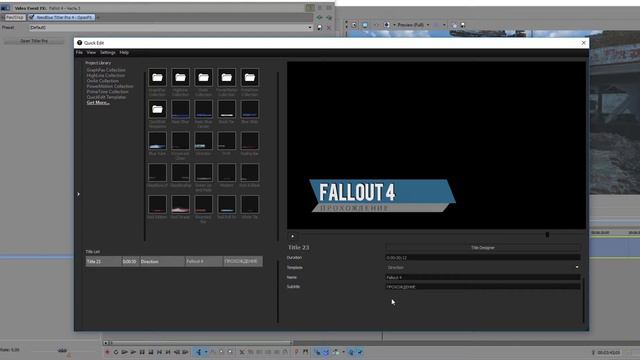Click Go to Start in transport bar
Screen dimensions: 640x360
159,352
